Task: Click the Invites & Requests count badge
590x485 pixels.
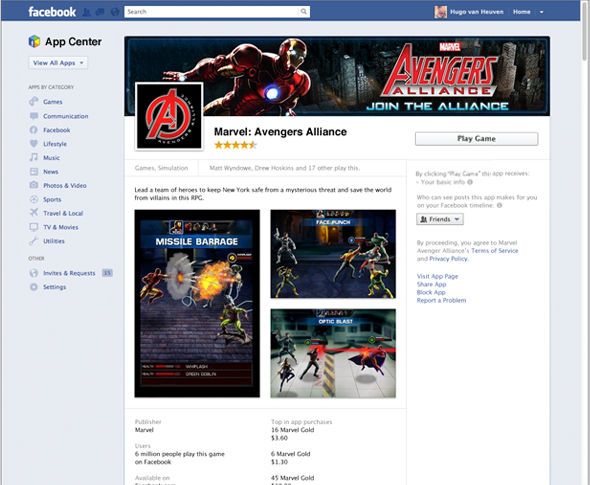Action: click(x=107, y=273)
